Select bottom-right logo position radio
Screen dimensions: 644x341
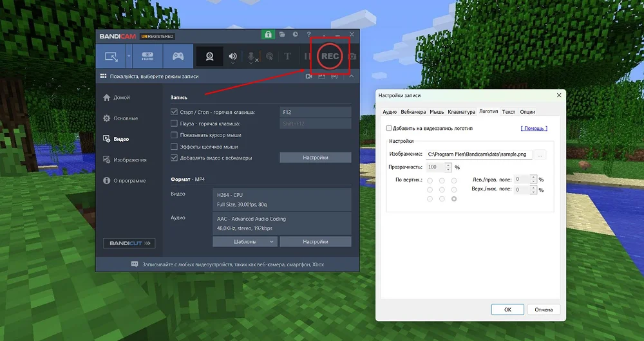(x=454, y=199)
